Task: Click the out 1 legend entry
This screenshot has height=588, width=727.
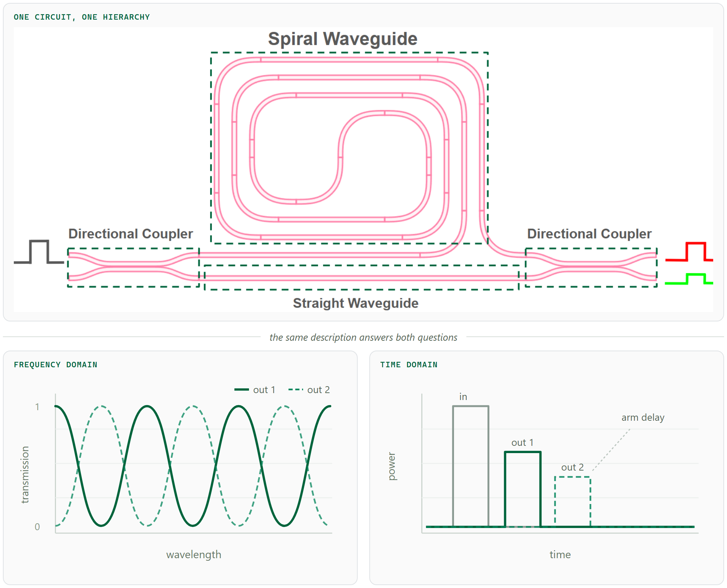Action: point(255,390)
